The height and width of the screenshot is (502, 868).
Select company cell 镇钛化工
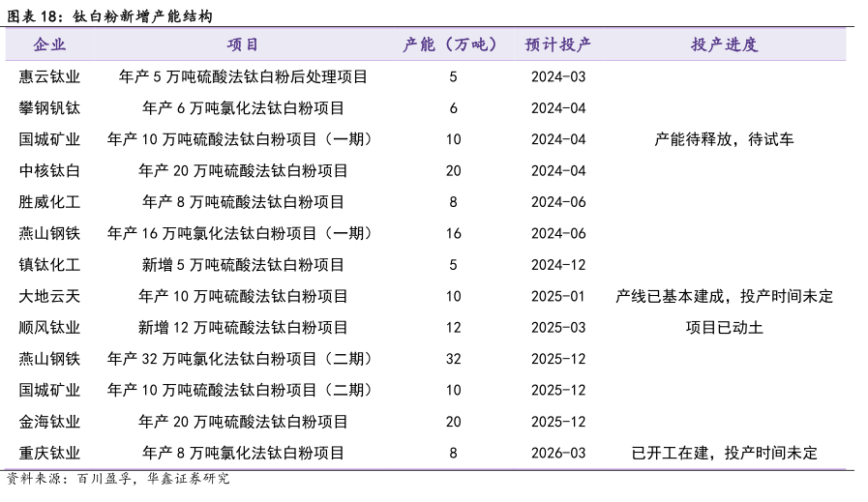tap(49, 265)
